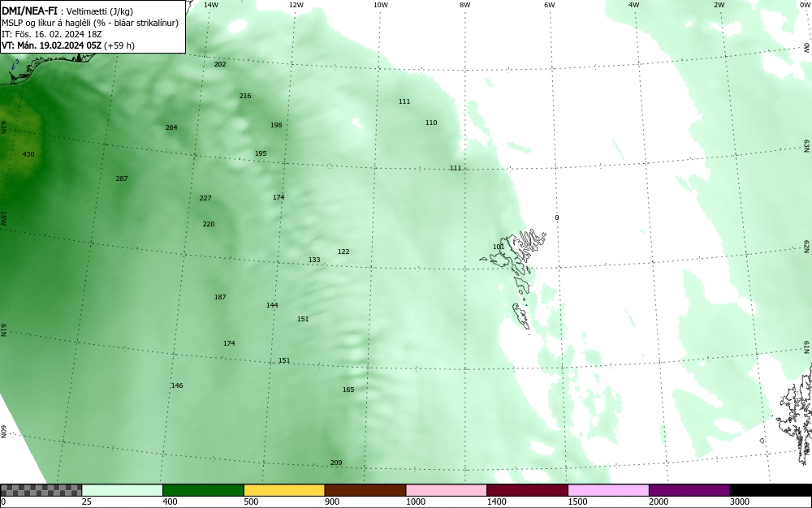Click the map value '122'
The height and width of the screenshot is (508, 812).
coord(343,252)
